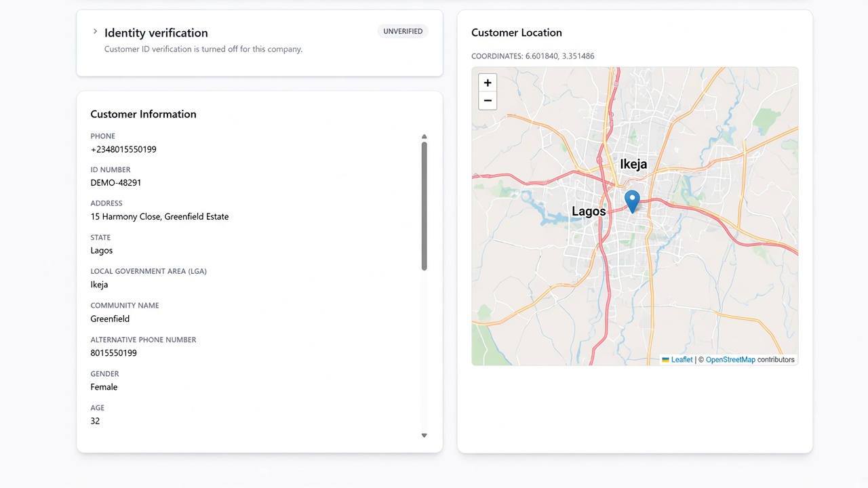The height and width of the screenshot is (488, 868).
Task: Click the UNVERIFIED status badge
Action: [x=403, y=31]
